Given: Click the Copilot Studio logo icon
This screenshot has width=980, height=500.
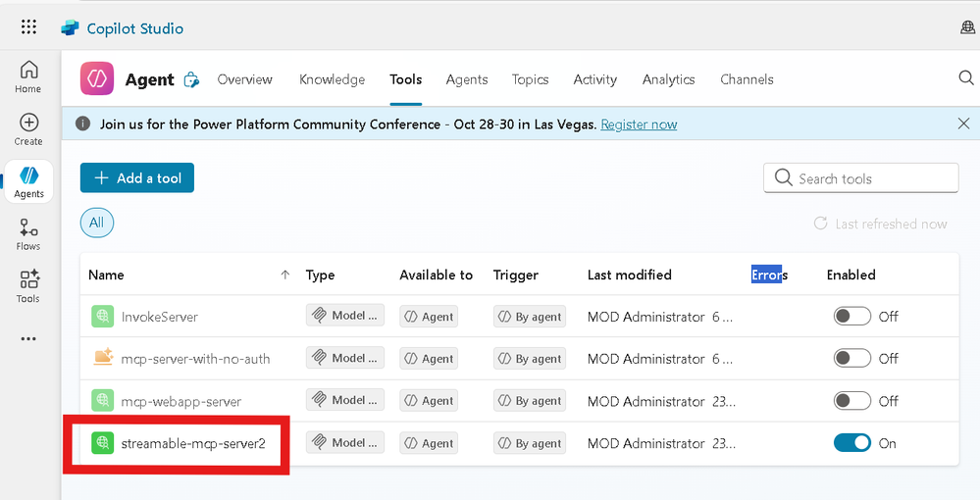Looking at the screenshot, I should (x=70, y=28).
